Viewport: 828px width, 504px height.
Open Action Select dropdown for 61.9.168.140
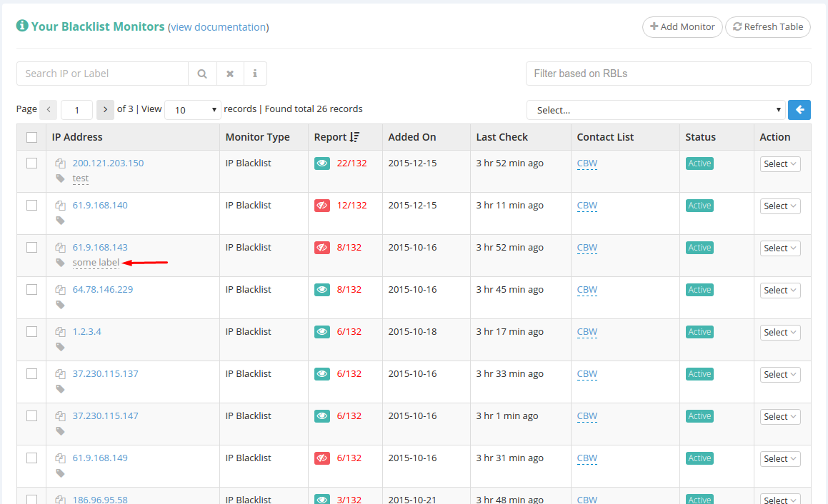point(780,206)
